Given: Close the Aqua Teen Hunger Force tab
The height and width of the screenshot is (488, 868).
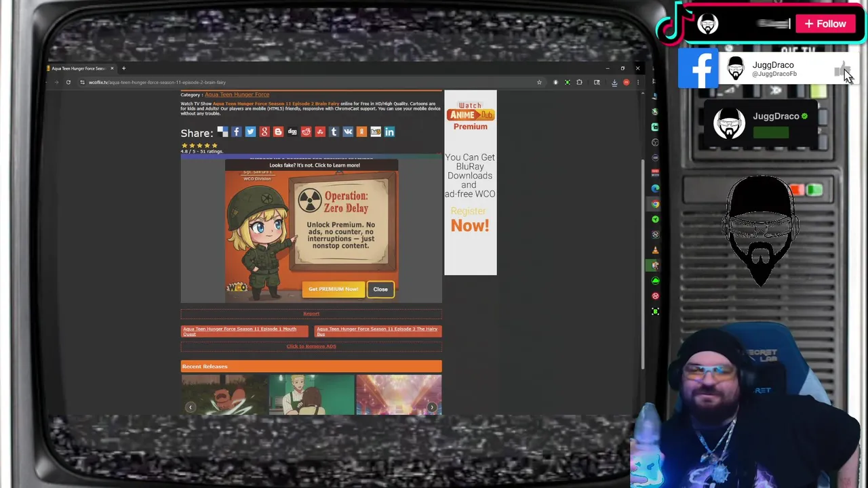Looking at the screenshot, I should tap(113, 68).
